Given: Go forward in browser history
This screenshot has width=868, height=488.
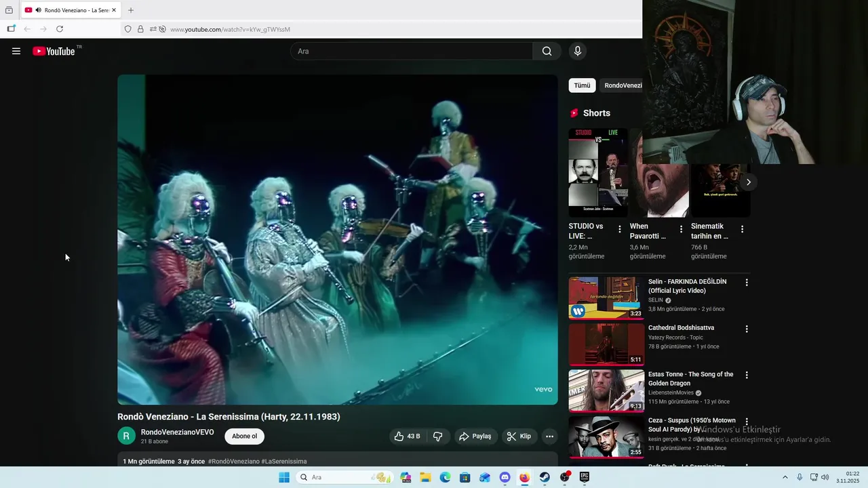Looking at the screenshot, I should [43, 29].
